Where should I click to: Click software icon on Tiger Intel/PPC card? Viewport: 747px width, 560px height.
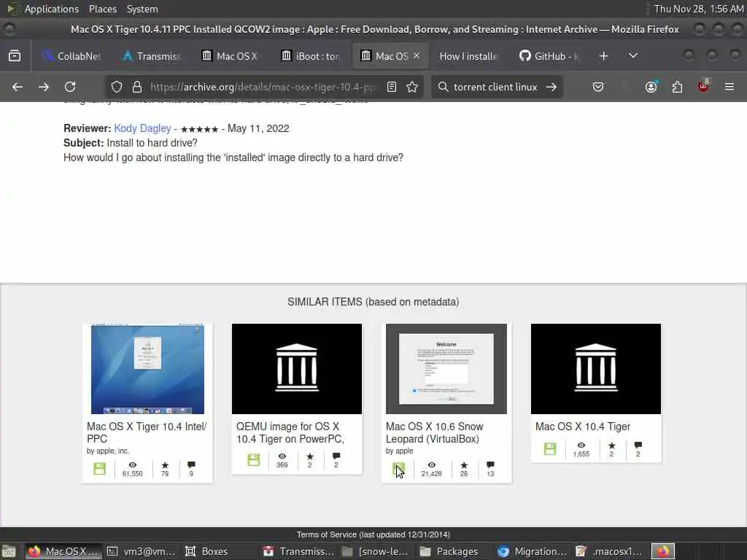click(x=99, y=469)
